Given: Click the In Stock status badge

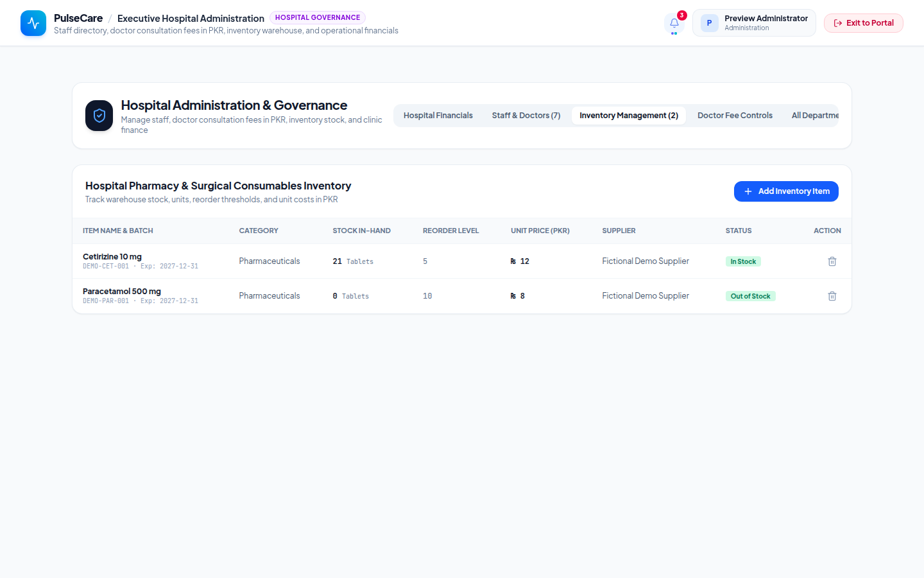Looking at the screenshot, I should click(x=743, y=261).
